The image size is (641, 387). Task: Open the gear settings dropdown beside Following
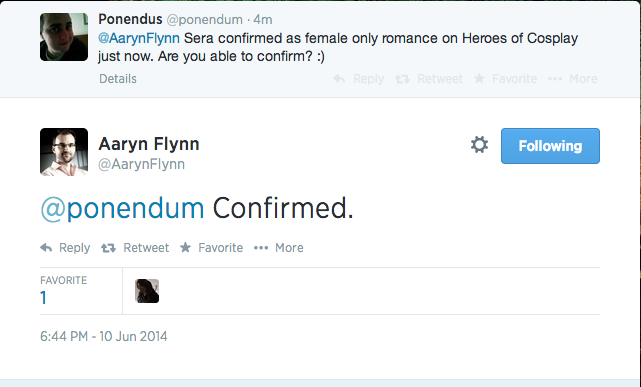[479, 145]
